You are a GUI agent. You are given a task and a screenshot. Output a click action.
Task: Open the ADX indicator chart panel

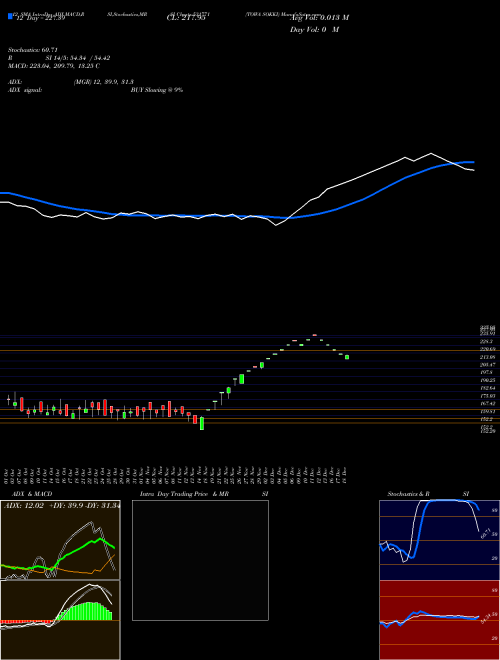coord(60,540)
